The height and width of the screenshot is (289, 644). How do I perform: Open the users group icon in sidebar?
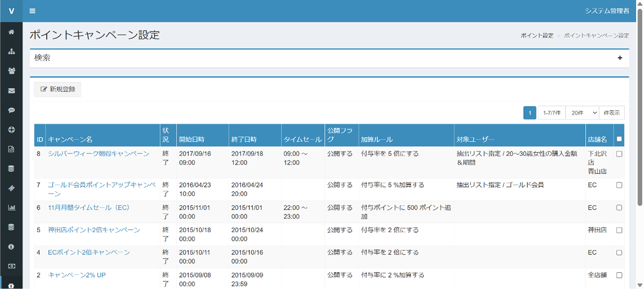point(11,71)
